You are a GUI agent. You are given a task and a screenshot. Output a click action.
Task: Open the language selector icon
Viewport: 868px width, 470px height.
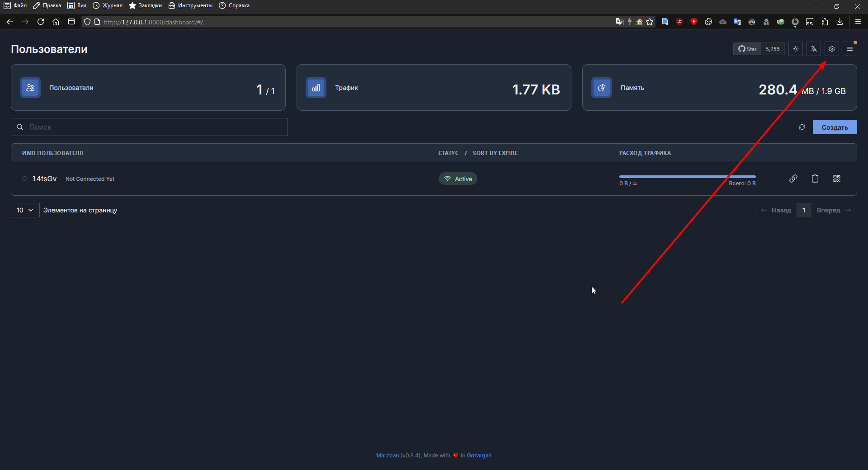(x=814, y=49)
